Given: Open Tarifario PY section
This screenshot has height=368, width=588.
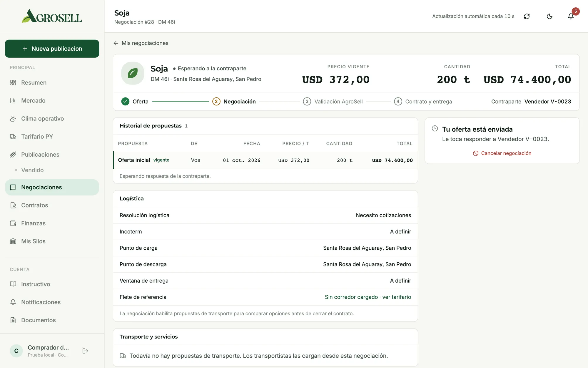Looking at the screenshot, I should pyautogui.click(x=52, y=137).
